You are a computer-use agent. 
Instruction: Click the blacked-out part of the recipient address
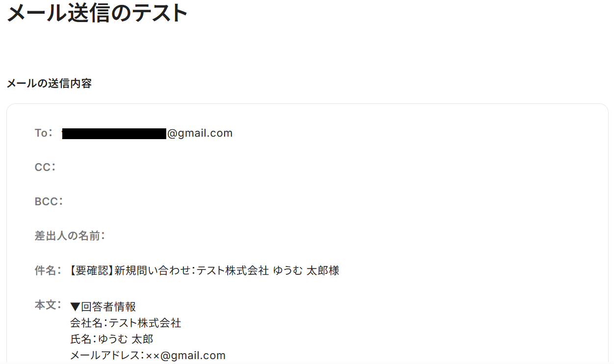(114, 134)
